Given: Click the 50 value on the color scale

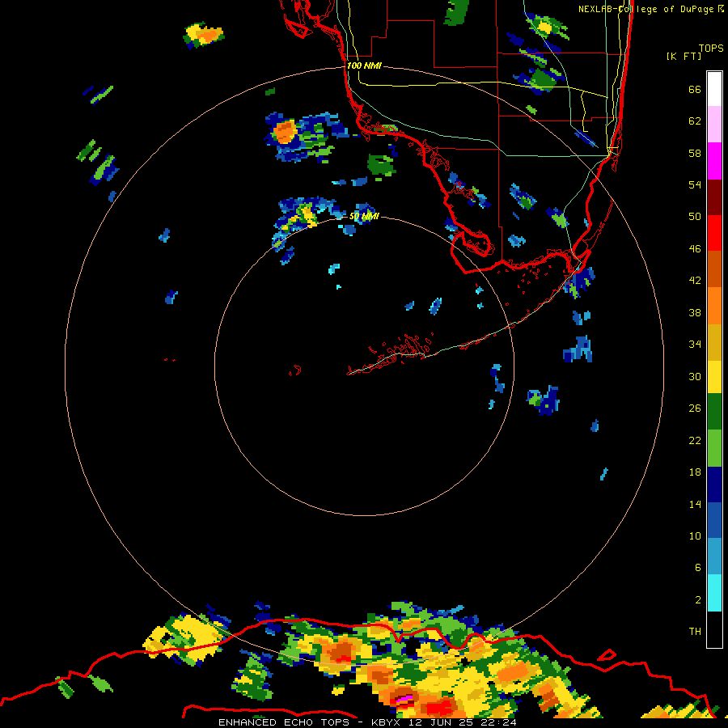Looking at the screenshot, I should [695, 217].
